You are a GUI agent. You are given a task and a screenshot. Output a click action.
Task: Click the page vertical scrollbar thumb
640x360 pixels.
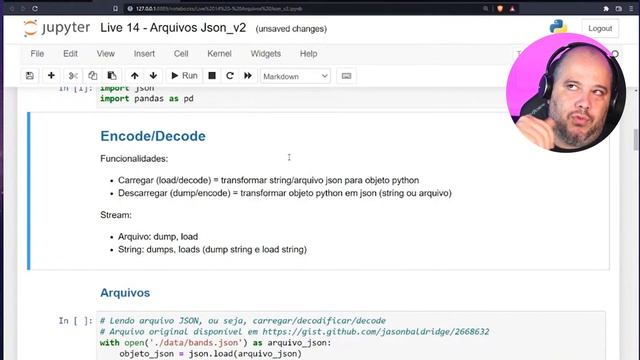coord(636,140)
